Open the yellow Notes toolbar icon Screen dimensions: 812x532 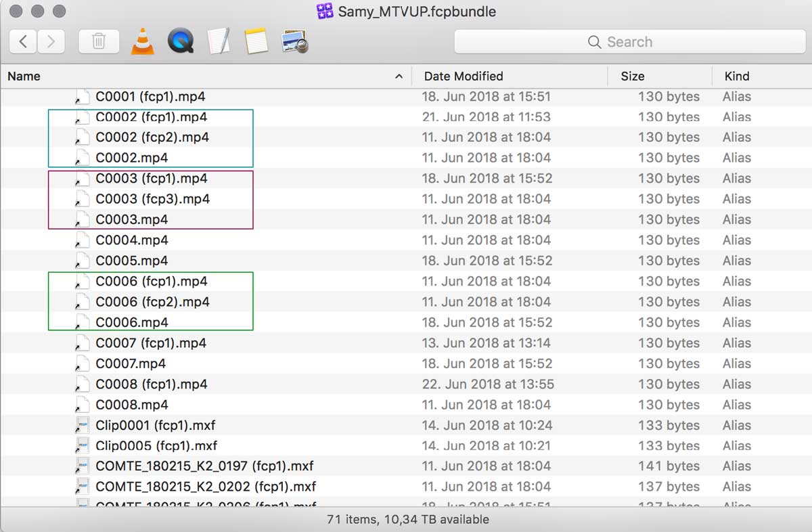click(257, 41)
